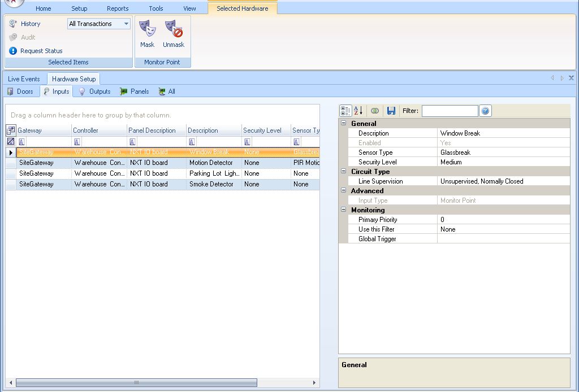Click Sensor Type filter condition icon
Viewport: 579px width, 392px height.
click(296, 142)
